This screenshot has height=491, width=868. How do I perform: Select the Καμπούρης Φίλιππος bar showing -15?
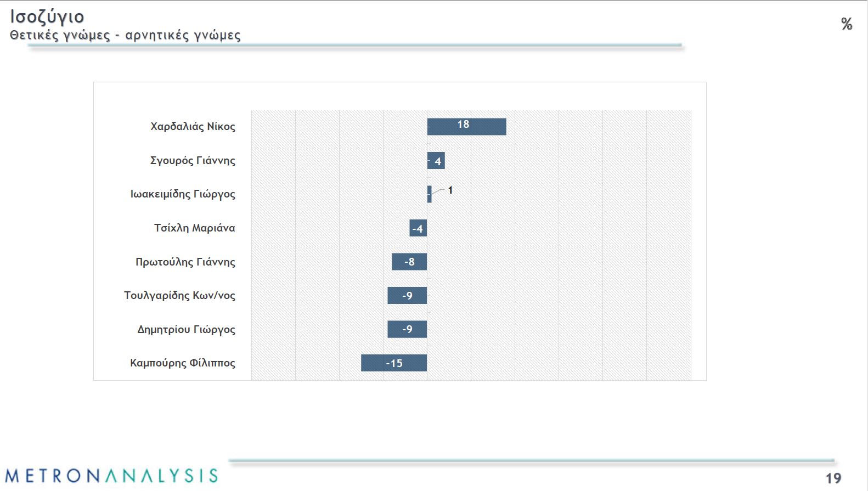393,363
